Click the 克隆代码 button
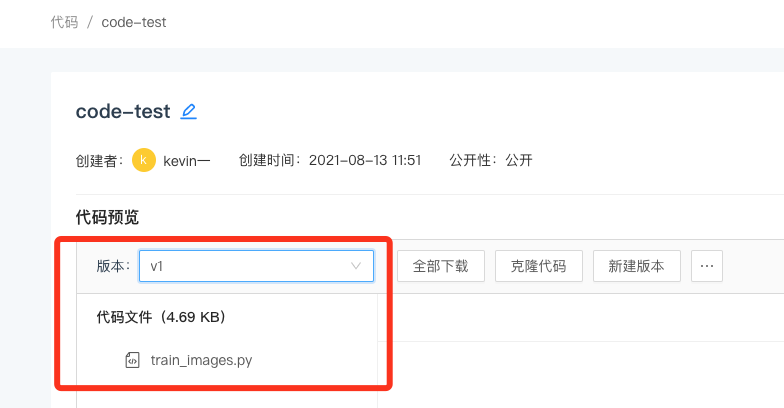This screenshot has width=784, height=408. coord(538,266)
